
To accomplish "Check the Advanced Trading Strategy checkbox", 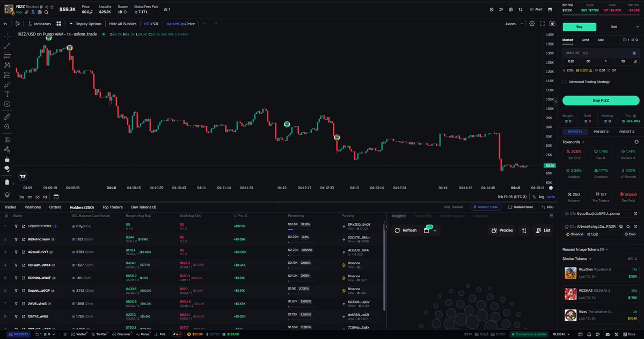I will coord(565,81).
